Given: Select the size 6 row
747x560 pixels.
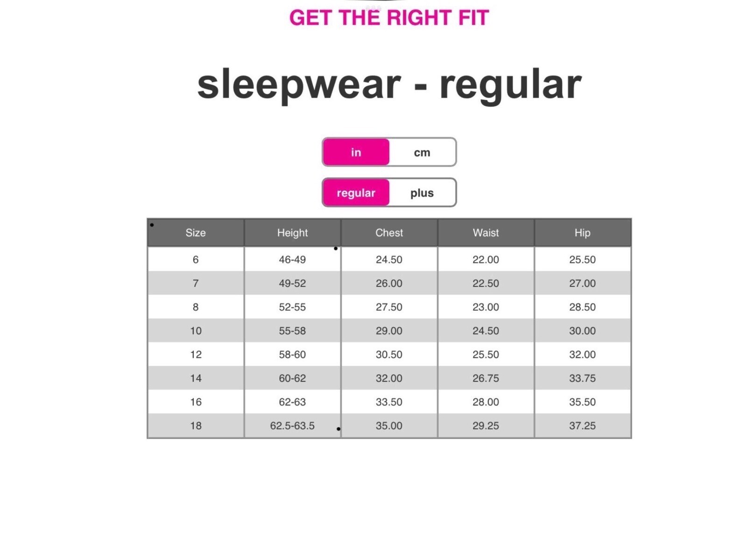Looking at the screenshot, I should (x=389, y=259).
